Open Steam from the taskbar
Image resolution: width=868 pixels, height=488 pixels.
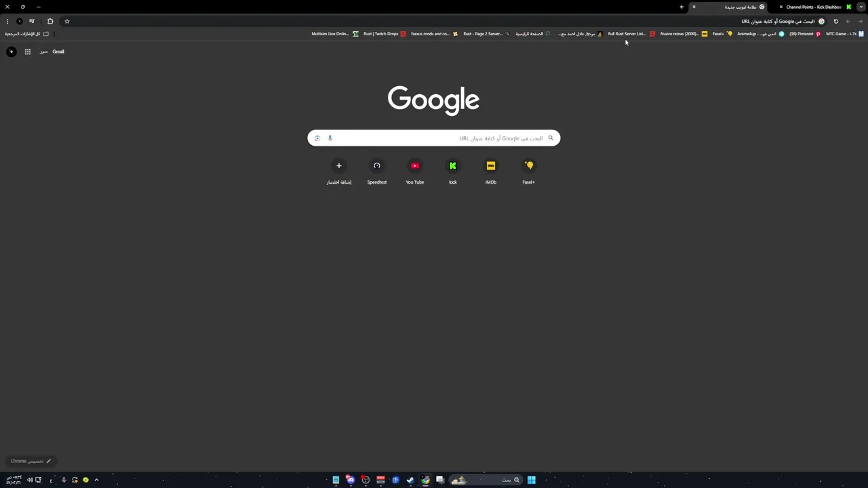[410, 480]
